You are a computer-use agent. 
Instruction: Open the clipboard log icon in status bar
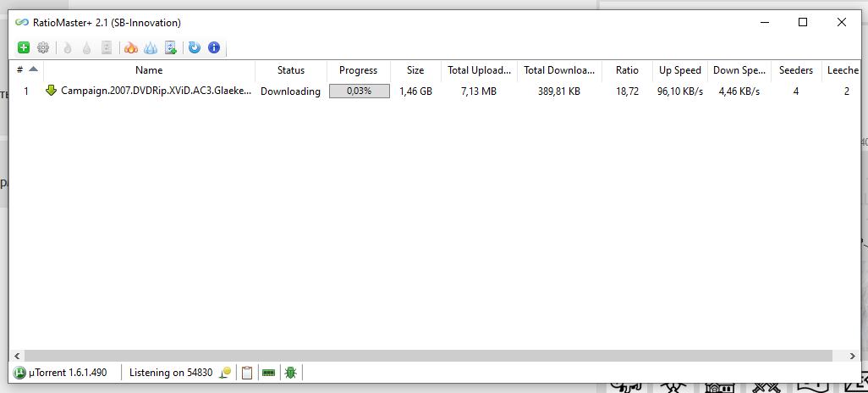point(247,373)
